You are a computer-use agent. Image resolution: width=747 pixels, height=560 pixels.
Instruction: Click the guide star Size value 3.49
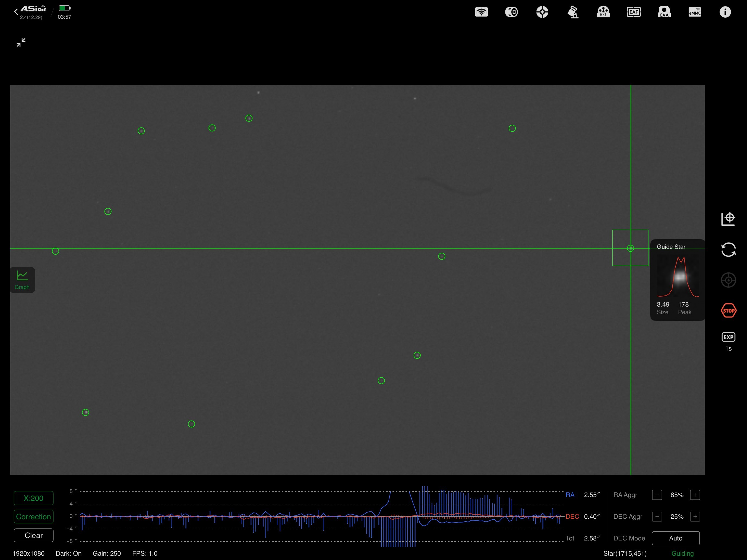tap(663, 304)
